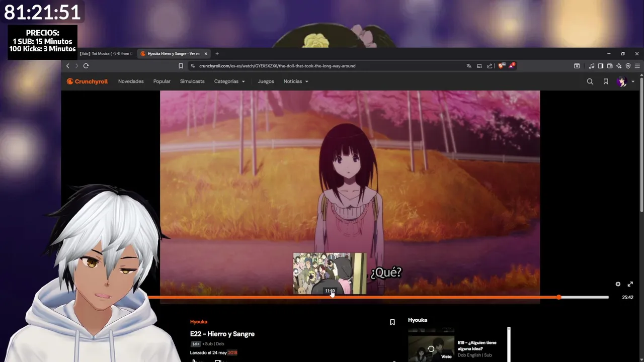The image size is (644, 362).
Task: Open Leo AI sparkle icon
Action: point(619,66)
